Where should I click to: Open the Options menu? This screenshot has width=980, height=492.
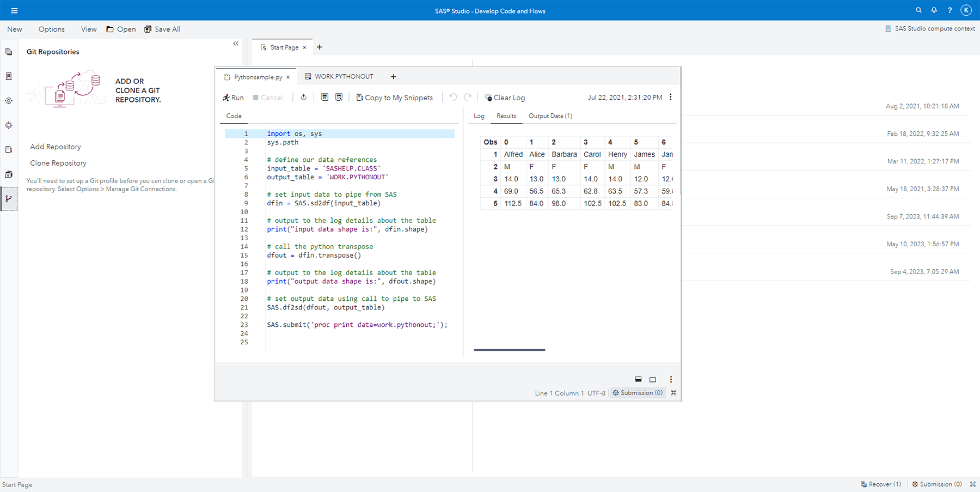click(52, 29)
